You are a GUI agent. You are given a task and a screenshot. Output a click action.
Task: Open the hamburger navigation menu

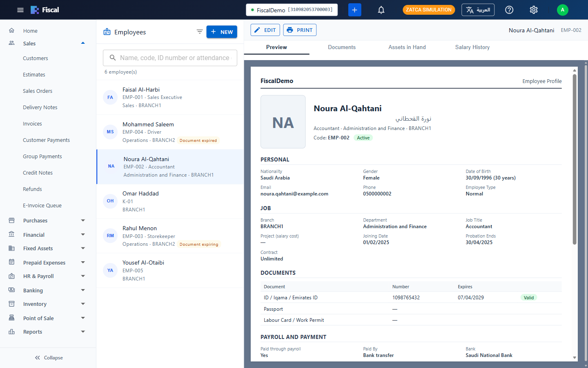point(20,10)
